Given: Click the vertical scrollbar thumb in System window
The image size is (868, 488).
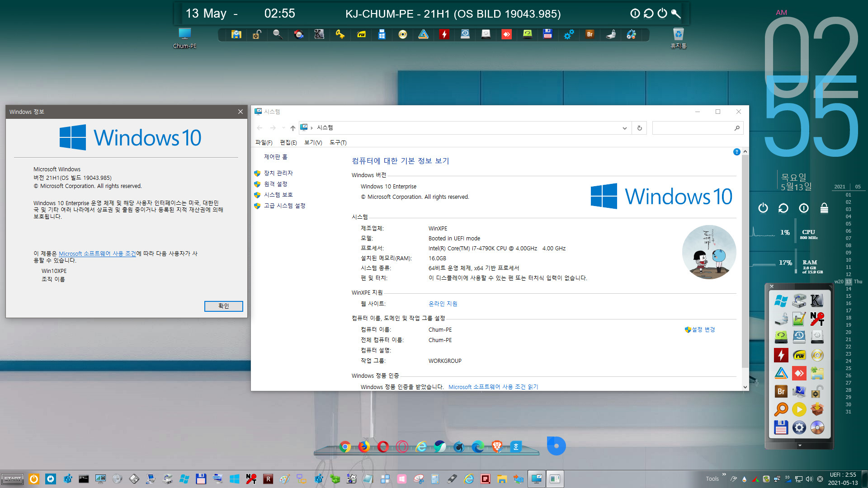Looking at the screenshot, I should tap(745, 261).
